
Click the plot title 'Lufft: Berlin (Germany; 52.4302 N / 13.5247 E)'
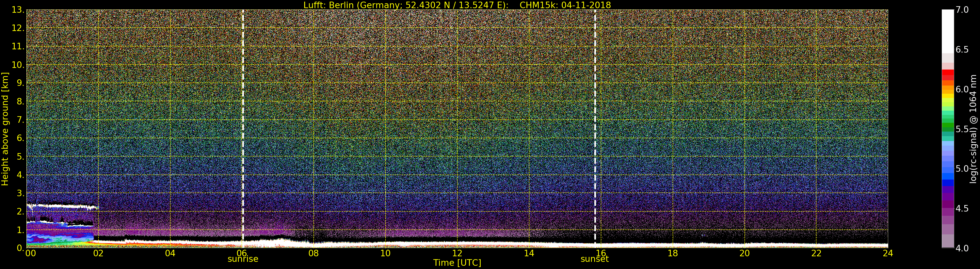(406, 5)
